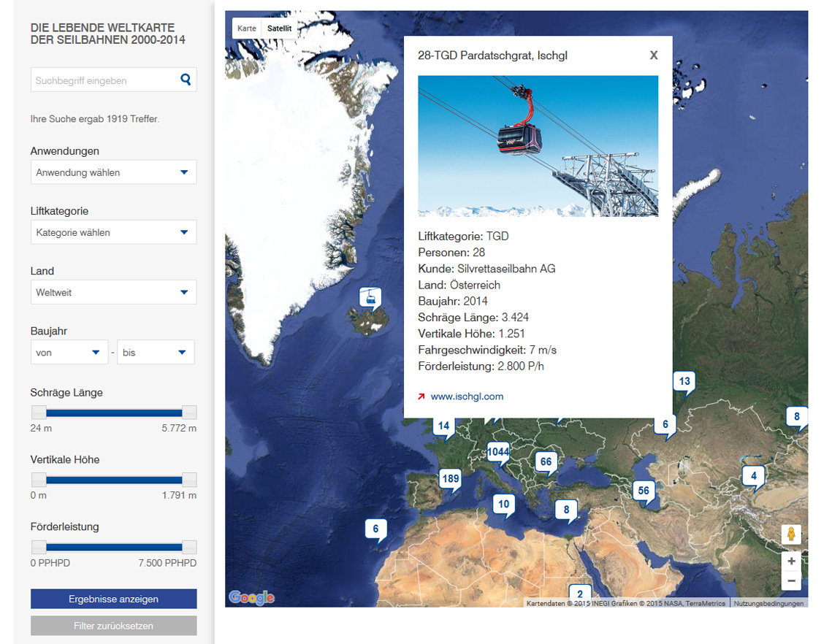Screen dimensions: 832x644
Task: Switch to the Satellit map view
Action: pos(279,28)
